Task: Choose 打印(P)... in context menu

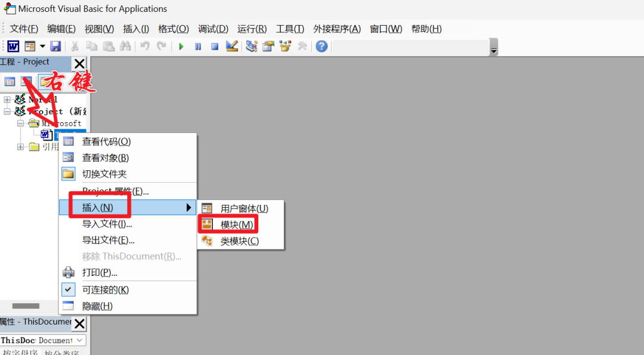Action: pos(128,273)
